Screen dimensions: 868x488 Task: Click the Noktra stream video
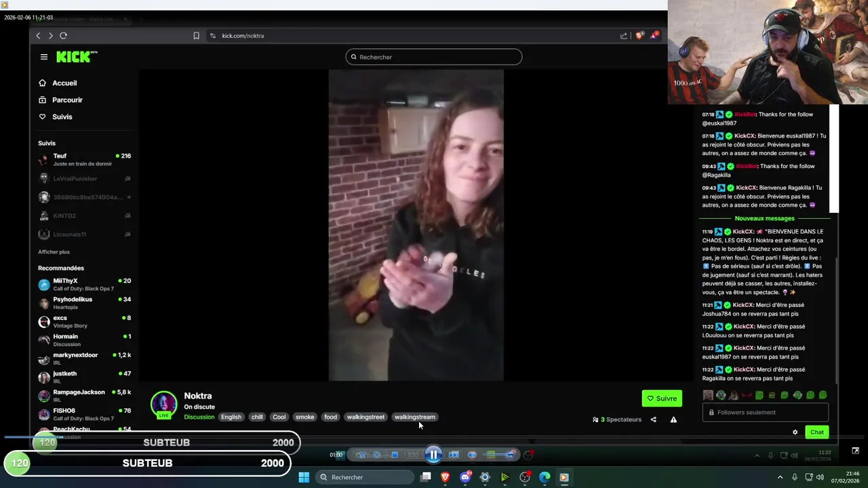click(416, 225)
